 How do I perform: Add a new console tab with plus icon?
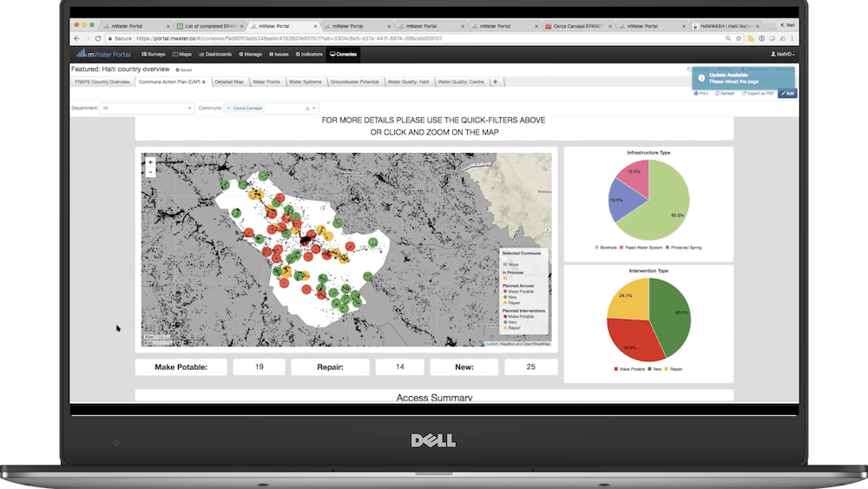[496, 82]
